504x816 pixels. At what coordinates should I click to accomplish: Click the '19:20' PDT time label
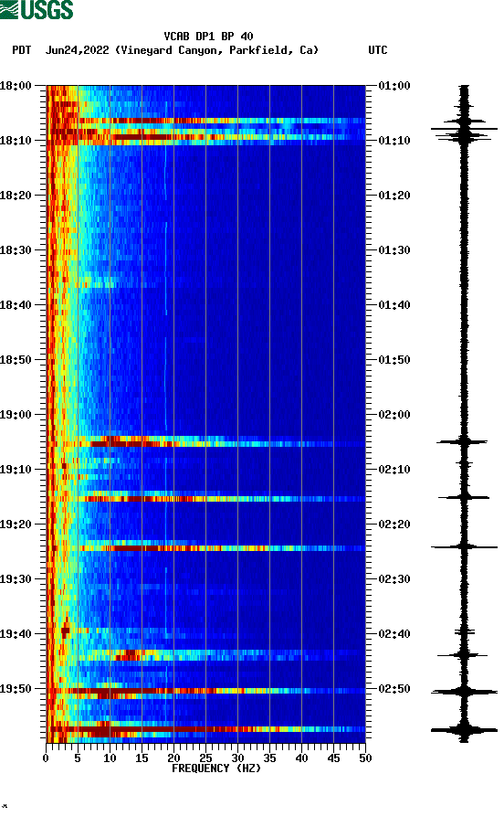tap(16, 525)
